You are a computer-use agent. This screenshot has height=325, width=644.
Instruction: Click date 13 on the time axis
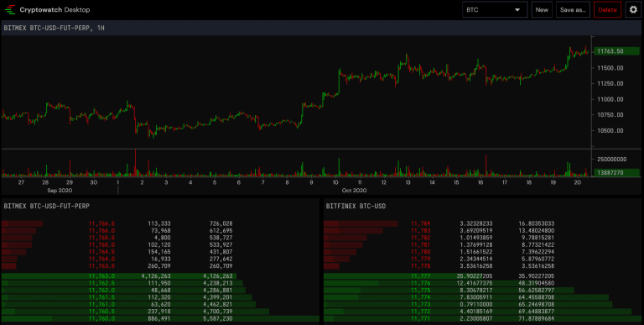tap(408, 182)
